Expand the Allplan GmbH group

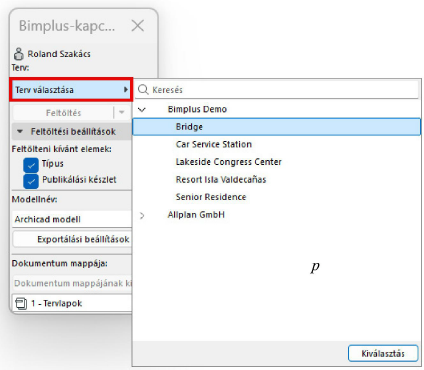click(142, 216)
